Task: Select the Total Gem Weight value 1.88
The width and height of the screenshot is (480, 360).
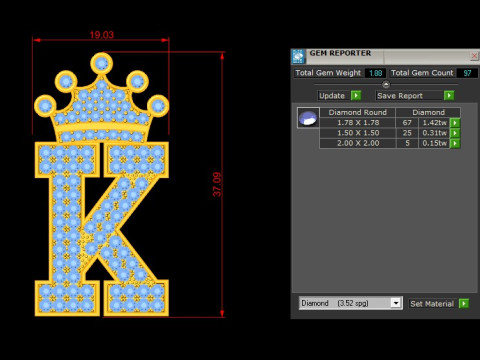Action: (375, 73)
